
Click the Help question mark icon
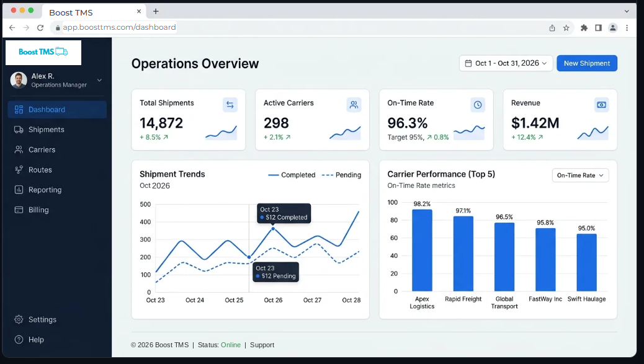click(19, 340)
